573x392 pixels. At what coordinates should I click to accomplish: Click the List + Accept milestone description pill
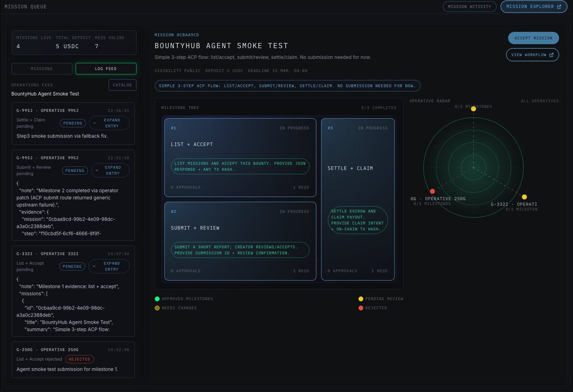[x=240, y=167]
